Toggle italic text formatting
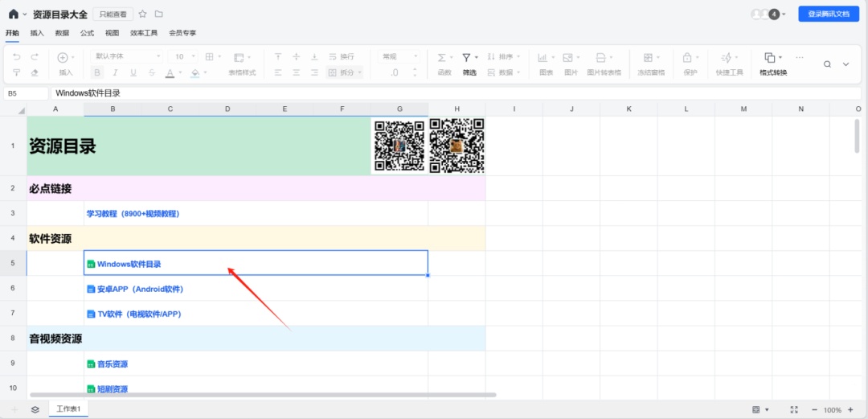868x419 pixels. point(115,72)
